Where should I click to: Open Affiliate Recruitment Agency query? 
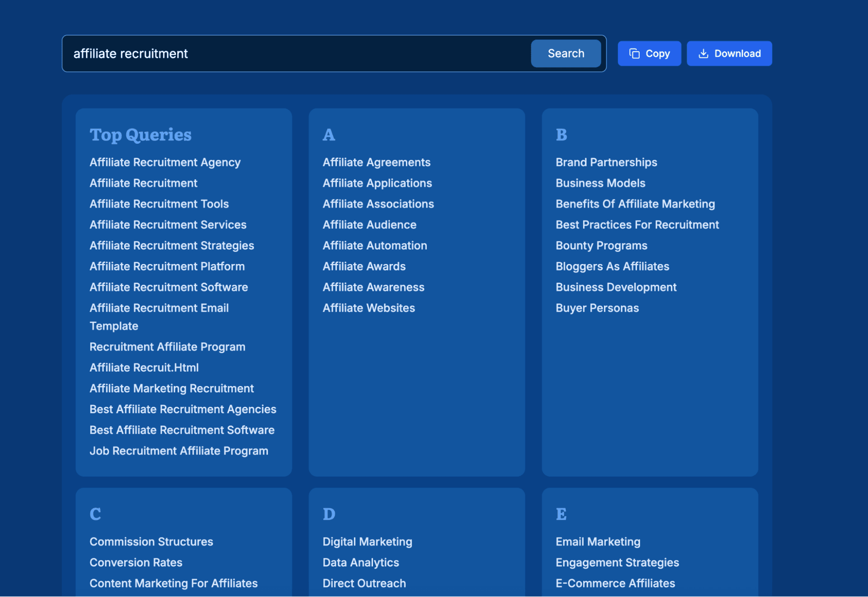tap(165, 162)
